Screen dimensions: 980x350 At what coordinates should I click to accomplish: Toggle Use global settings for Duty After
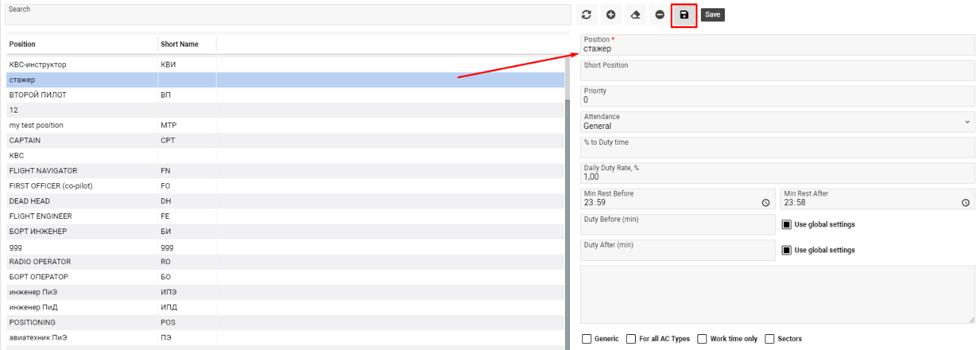[x=787, y=250]
